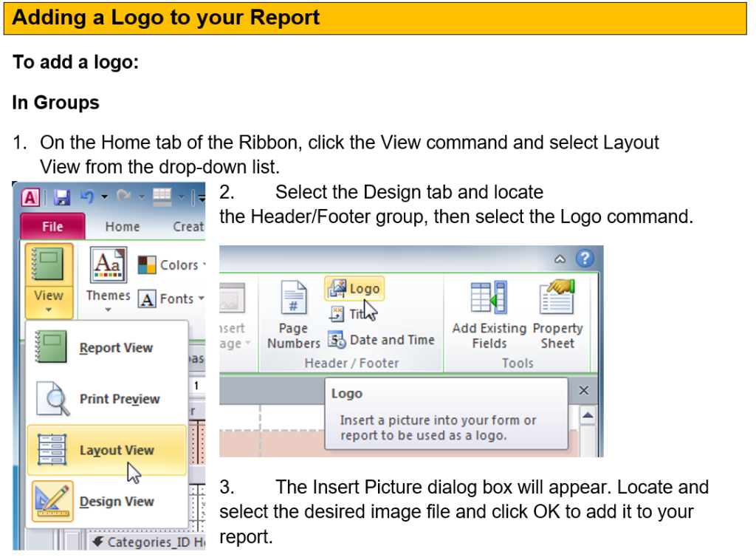Screen dimensions: 756x560
Task: Click the Date and Time command
Action: (382, 340)
